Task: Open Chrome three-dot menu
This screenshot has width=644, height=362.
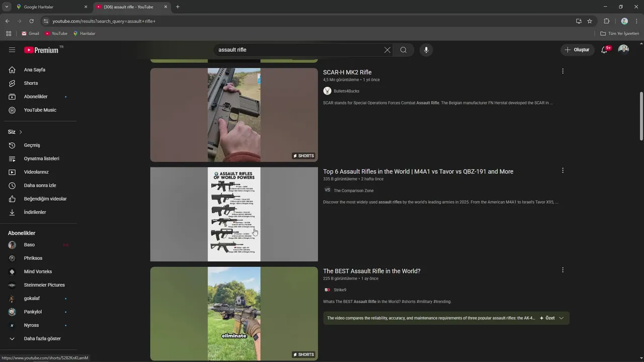Action: (x=637, y=21)
